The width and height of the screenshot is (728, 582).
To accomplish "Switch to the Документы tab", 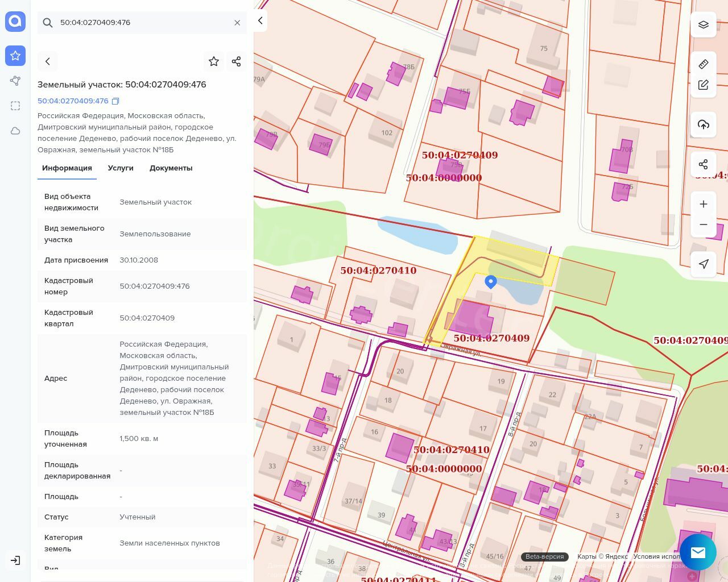I will pyautogui.click(x=171, y=168).
